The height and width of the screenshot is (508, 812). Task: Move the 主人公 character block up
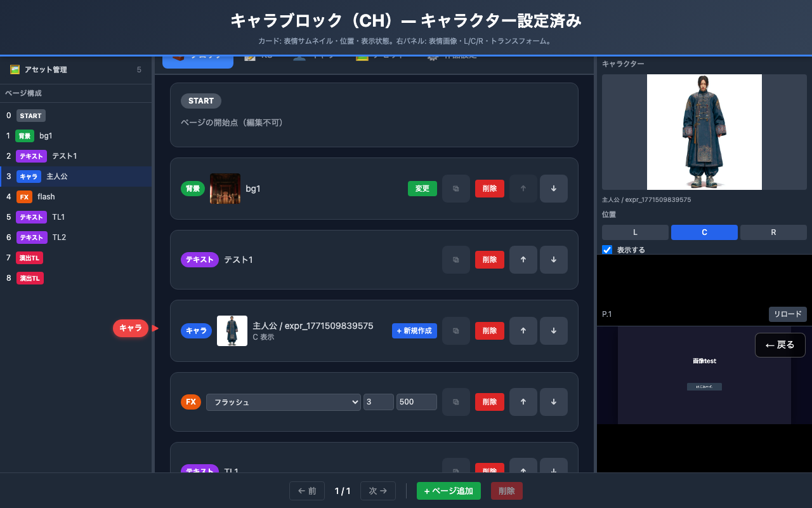[523, 331]
